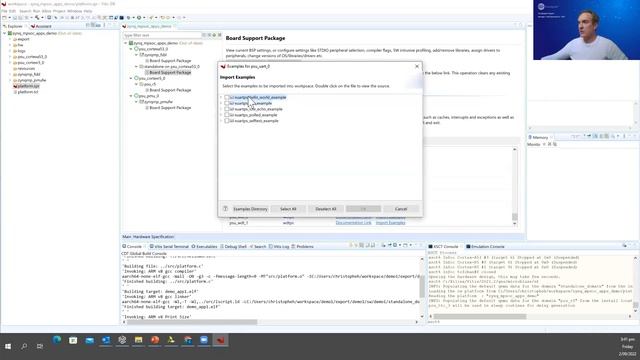Click the build console horizontal scrollbar
This screenshot has width=640, height=360.
[192, 322]
